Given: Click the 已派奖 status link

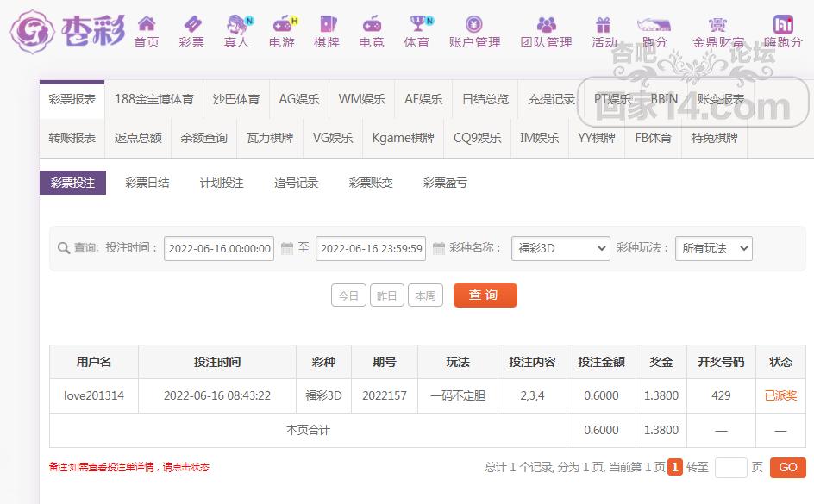Looking at the screenshot, I should (x=780, y=395).
